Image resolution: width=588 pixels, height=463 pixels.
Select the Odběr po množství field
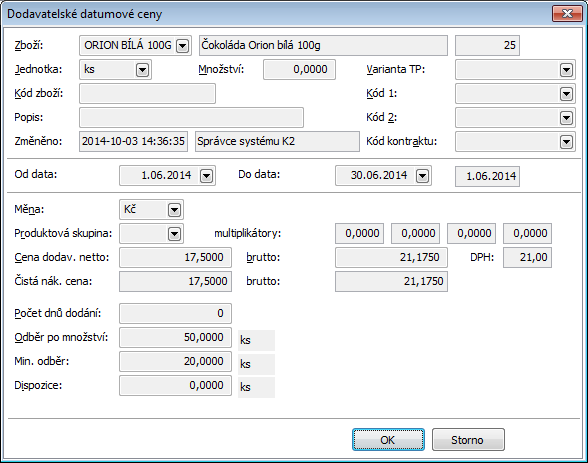coord(176,337)
